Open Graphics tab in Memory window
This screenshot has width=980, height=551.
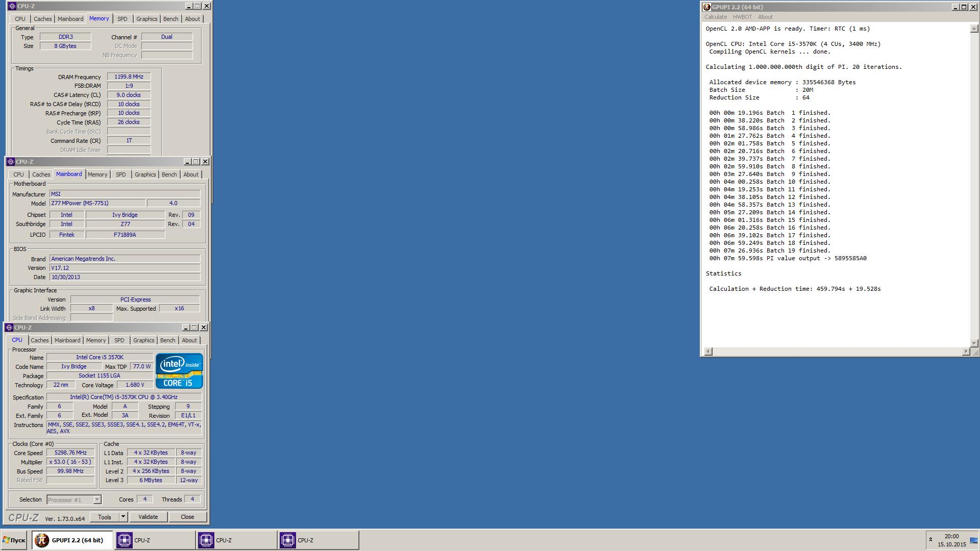(x=147, y=19)
